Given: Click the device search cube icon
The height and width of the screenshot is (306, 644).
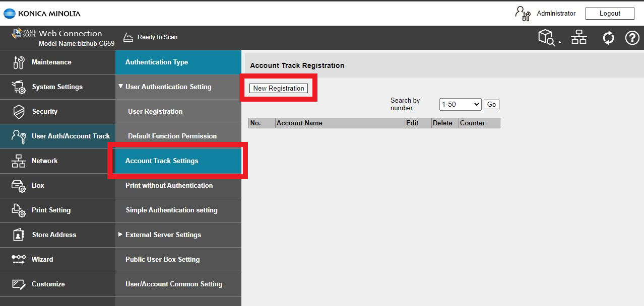Looking at the screenshot, I should [547, 37].
